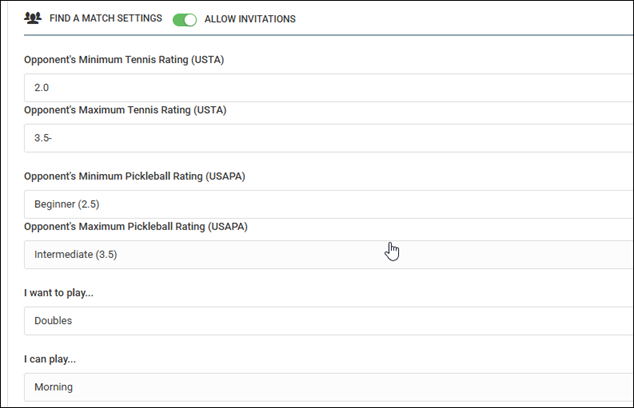
Task: Open the Maximum Tennis Rating dropdown showing 3.5-
Action: point(328,138)
